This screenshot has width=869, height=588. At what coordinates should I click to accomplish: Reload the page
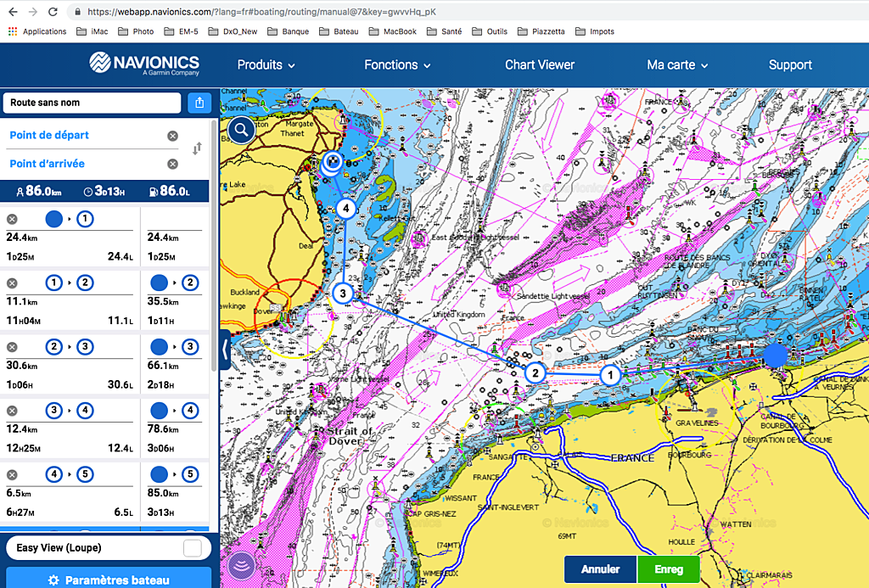(53, 12)
